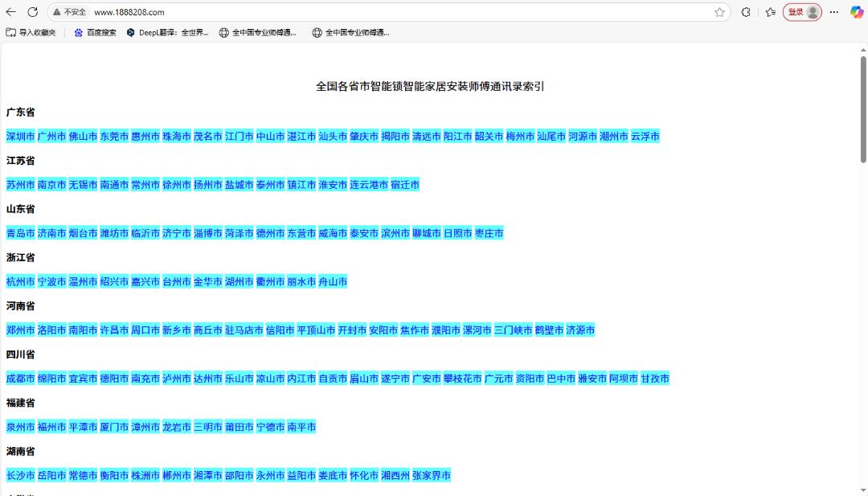The width and height of the screenshot is (868, 496).
Task: Select the 连云港市 link
Action: click(369, 185)
